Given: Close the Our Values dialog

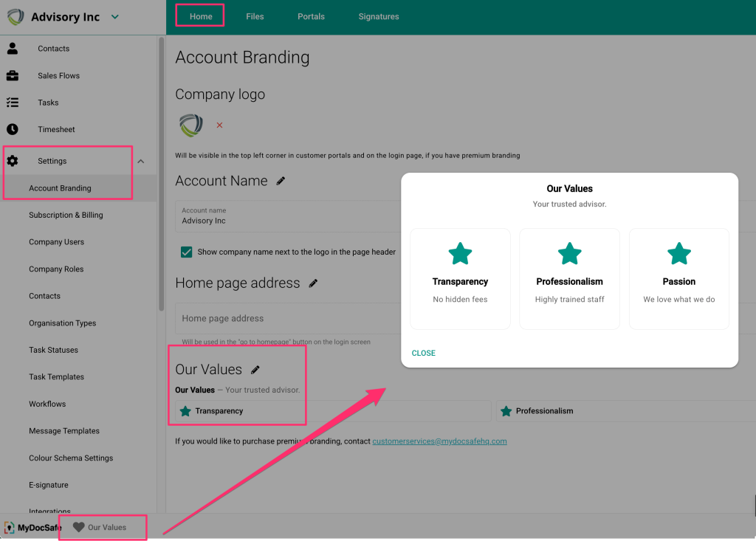Looking at the screenshot, I should (x=423, y=353).
